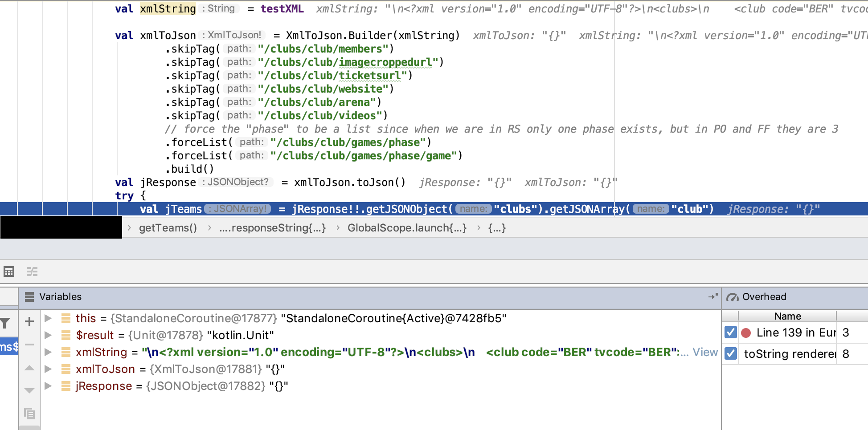Expand the jResponse variable node

coord(48,386)
